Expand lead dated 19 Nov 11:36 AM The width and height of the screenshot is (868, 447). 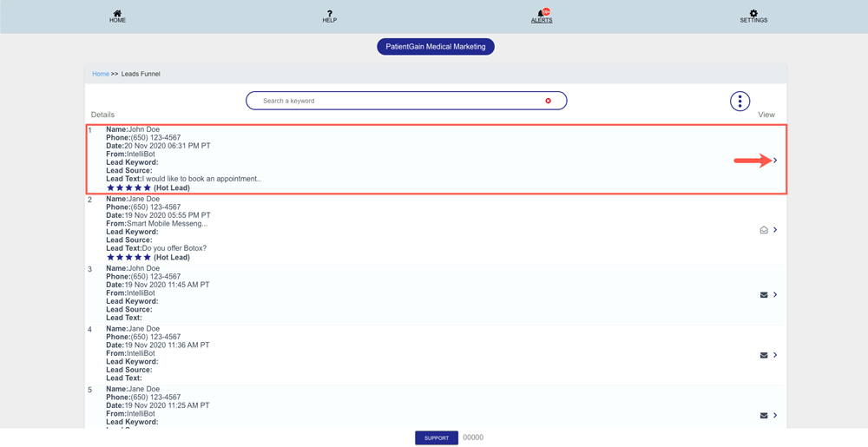[x=775, y=355]
